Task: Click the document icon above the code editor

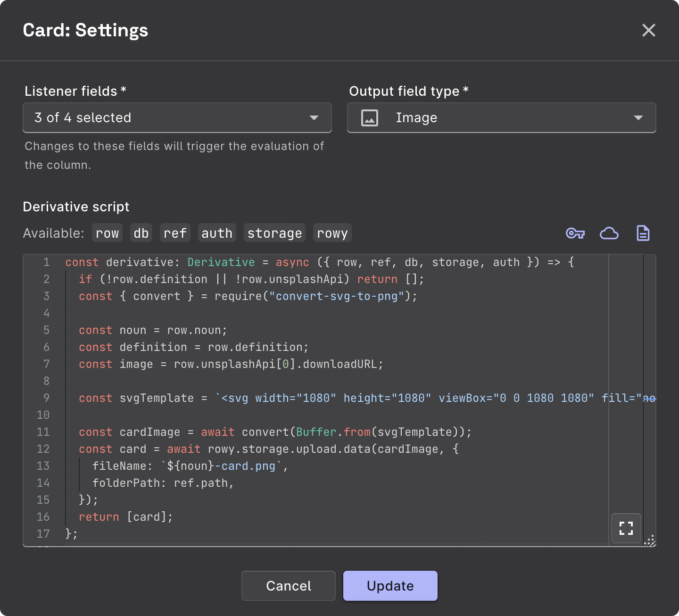Action: click(x=643, y=233)
